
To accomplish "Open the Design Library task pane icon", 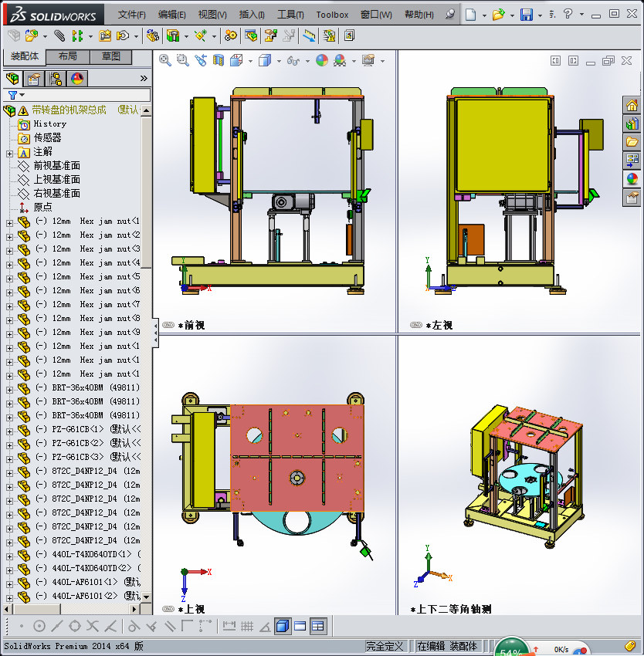I will [x=632, y=123].
